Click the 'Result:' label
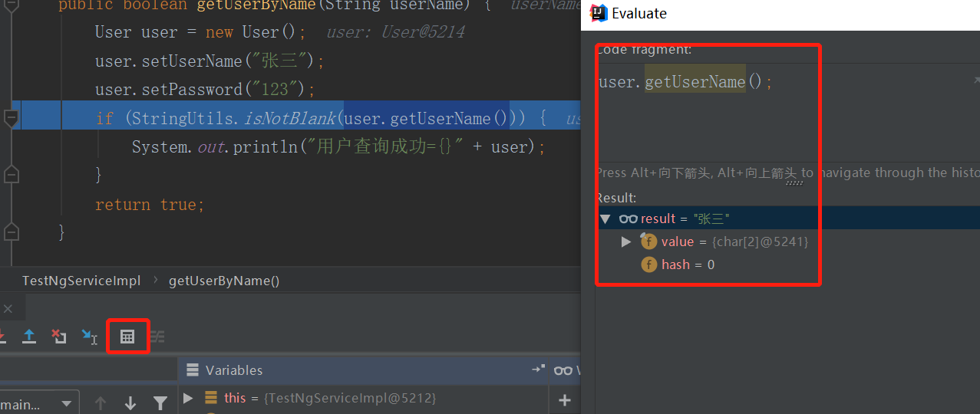Viewport: 980px width, 414px height. 616,198
